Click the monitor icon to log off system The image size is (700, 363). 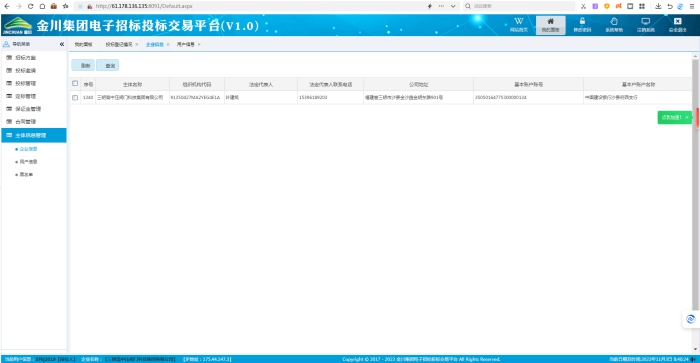point(646,25)
